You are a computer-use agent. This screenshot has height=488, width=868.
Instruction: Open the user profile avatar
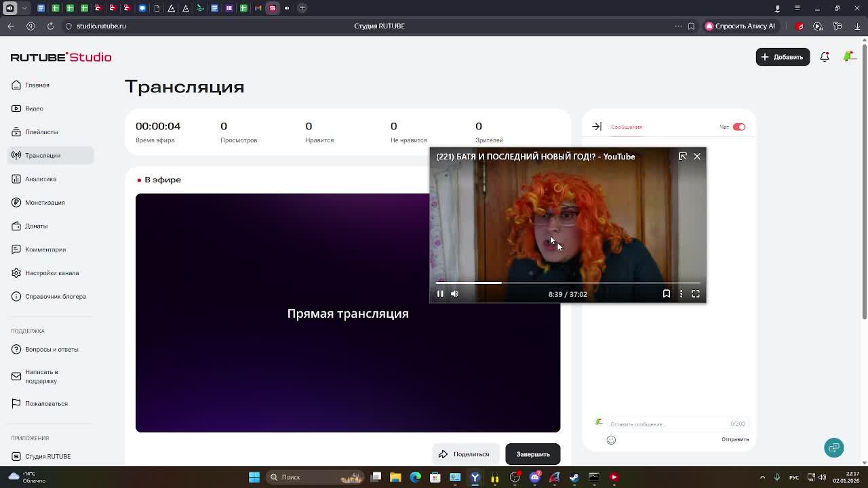848,57
